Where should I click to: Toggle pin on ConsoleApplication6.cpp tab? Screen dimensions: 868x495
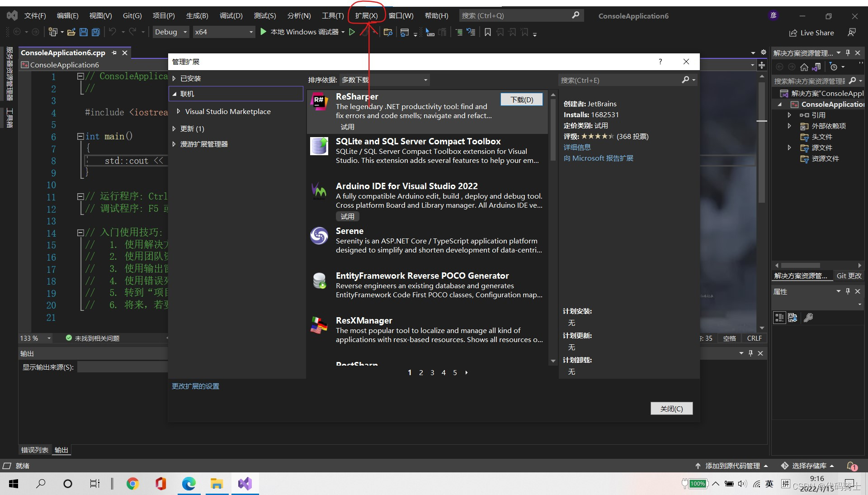114,53
